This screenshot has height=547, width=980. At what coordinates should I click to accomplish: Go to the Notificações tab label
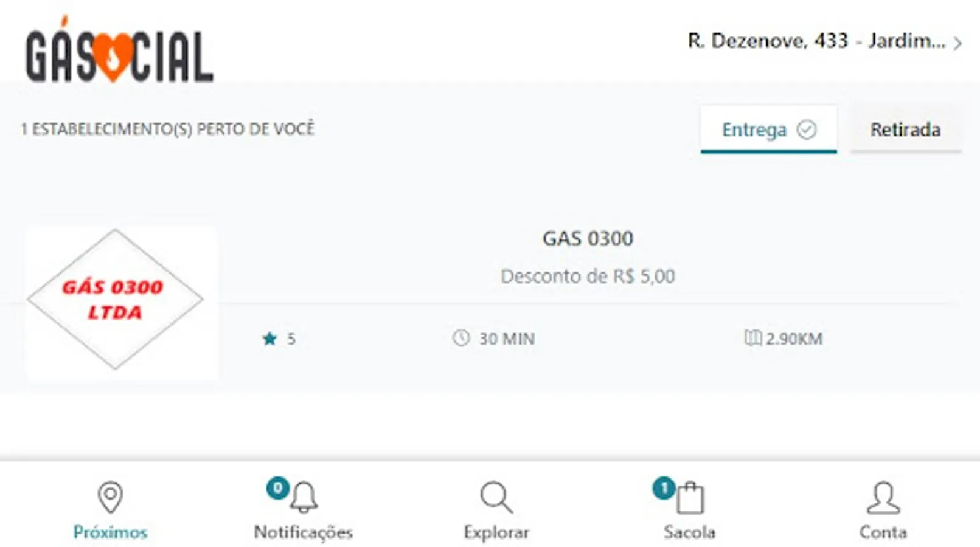(303, 532)
